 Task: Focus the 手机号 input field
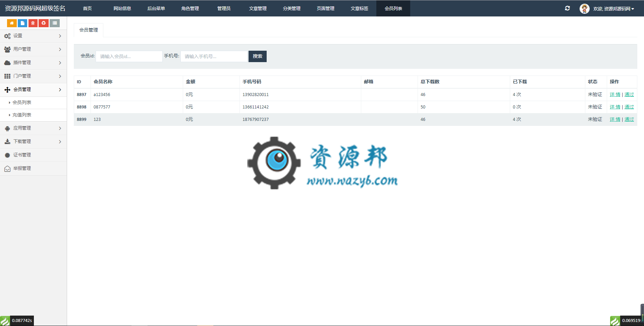(x=214, y=56)
